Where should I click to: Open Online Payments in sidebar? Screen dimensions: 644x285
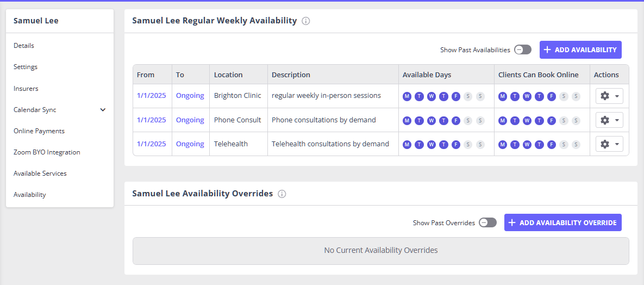[x=39, y=131]
